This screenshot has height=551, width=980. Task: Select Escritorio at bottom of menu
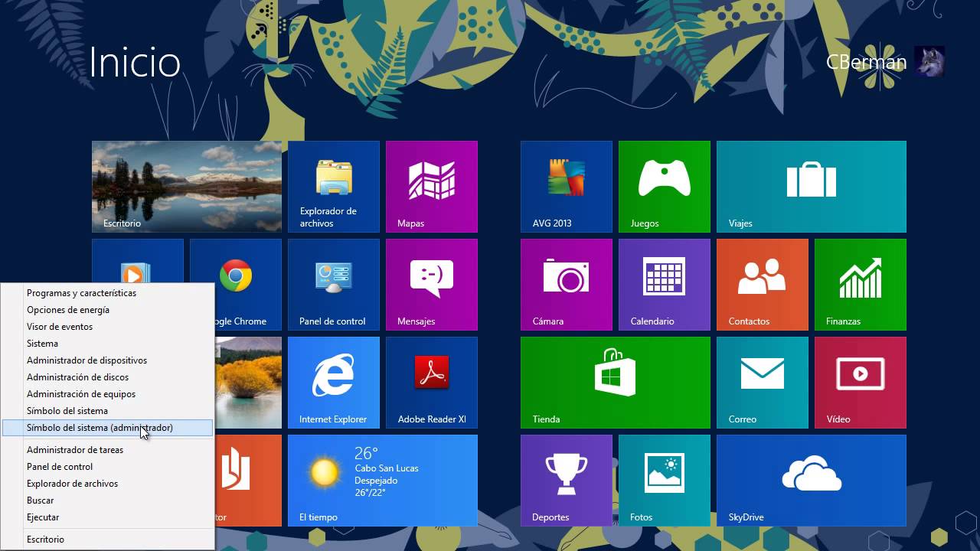tap(107, 540)
